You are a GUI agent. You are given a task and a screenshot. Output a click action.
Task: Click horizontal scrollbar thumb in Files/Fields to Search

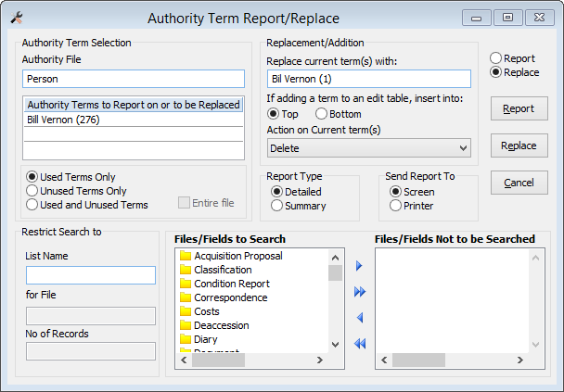tap(218, 360)
